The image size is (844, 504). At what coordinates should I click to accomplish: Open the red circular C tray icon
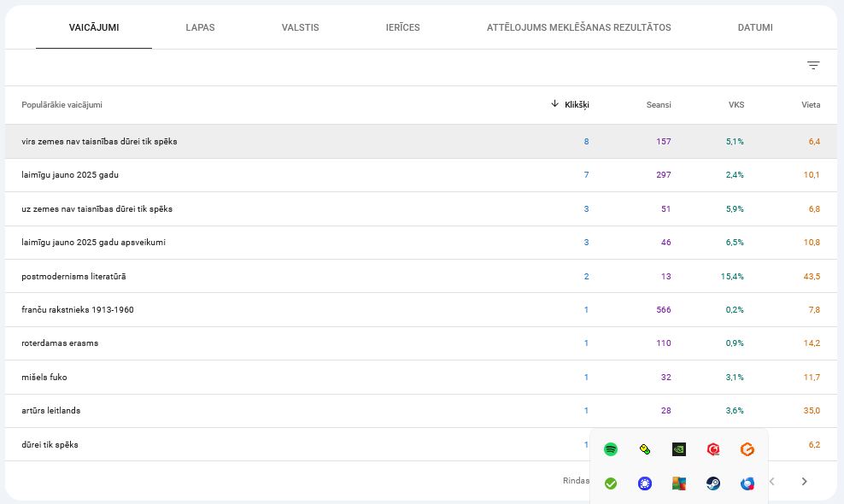(713, 449)
